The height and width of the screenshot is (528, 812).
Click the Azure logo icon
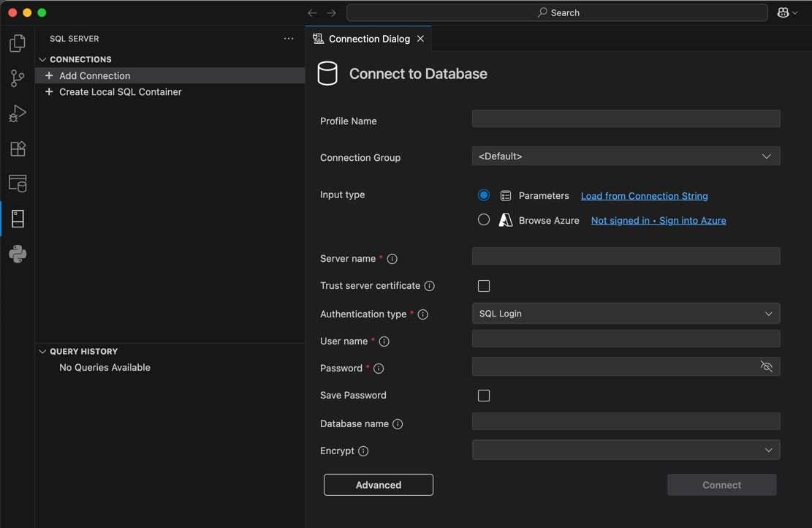[506, 220]
